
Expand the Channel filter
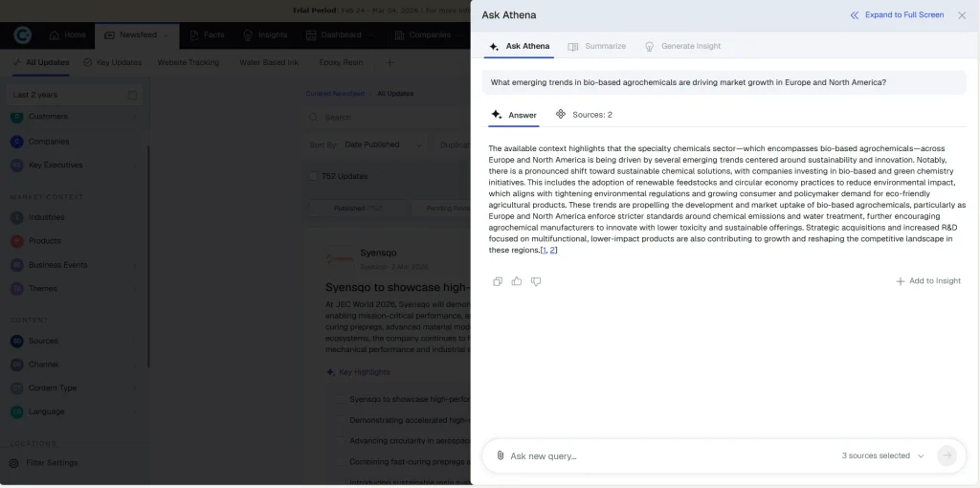pos(74,365)
